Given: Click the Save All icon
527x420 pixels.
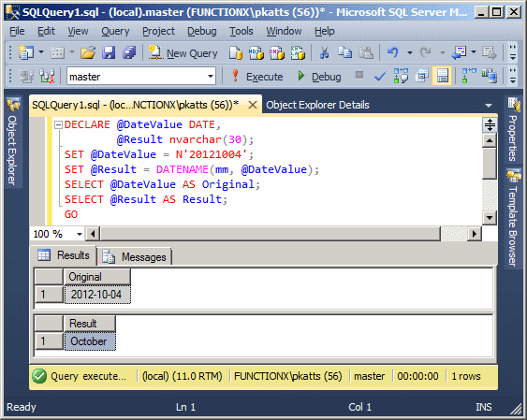Looking at the screenshot, I should pos(129,52).
